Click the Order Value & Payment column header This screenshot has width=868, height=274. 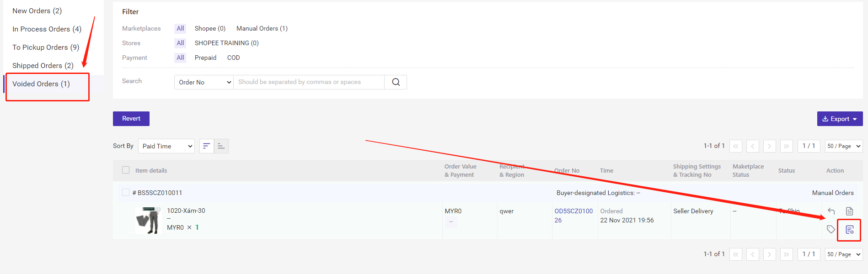point(461,170)
